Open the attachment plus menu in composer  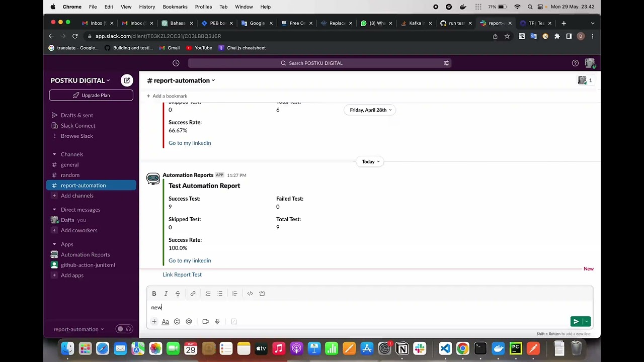tap(154, 322)
